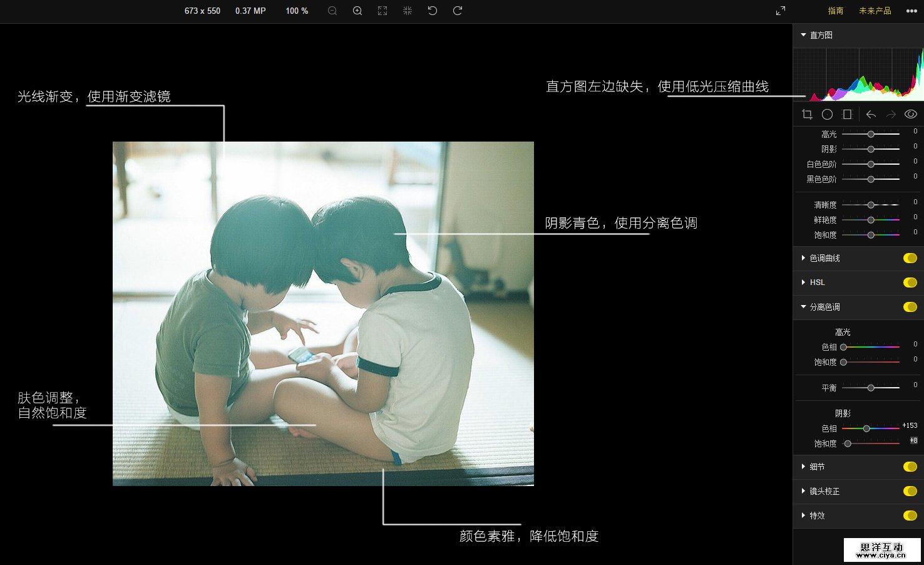The height and width of the screenshot is (565, 924).
Task: Click the undo arrow in the adjustments panel
Action: coord(871,114)
